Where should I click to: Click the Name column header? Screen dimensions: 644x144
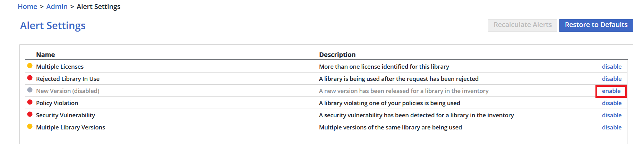point(45,54)
